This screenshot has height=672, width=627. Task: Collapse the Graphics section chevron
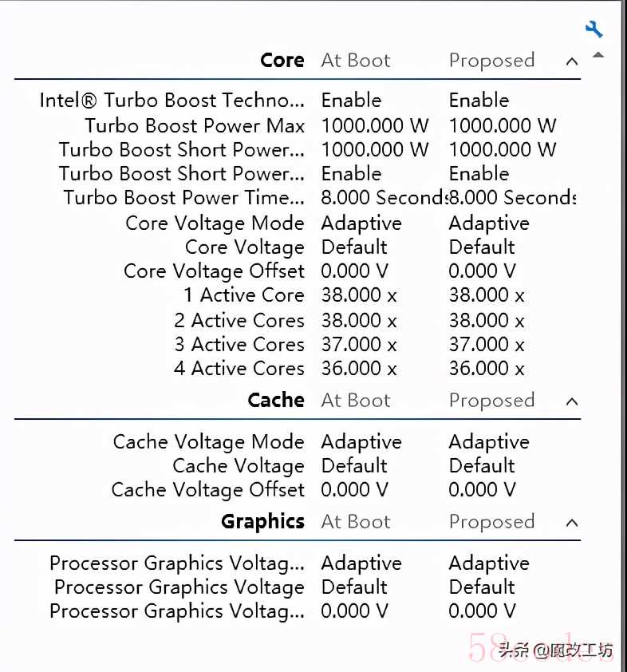click(572, 523)
